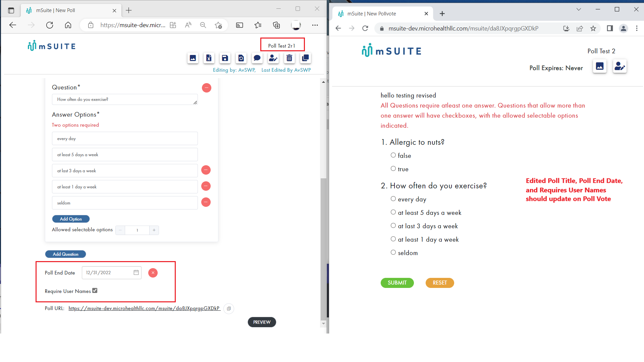Click the green SUBMIT button
This screenshot has height=362, width=644.
pos(397,283)
